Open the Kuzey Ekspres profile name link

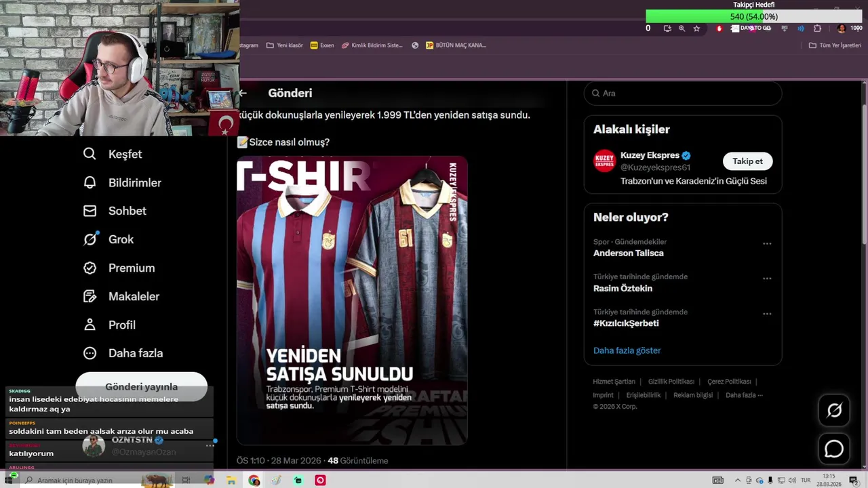[650, 155]
